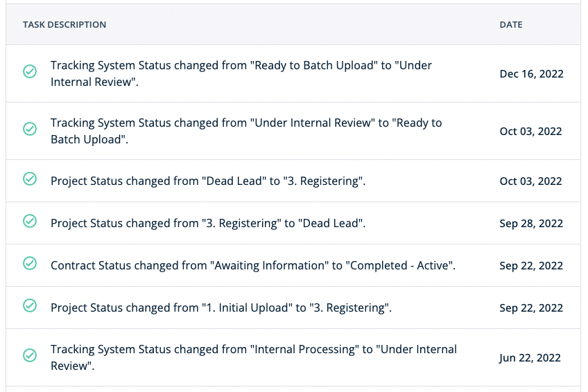This screenshot has height=392, width=588.
Task: Click the Jun 22, 2022 date entry
Action: (530, 358)
